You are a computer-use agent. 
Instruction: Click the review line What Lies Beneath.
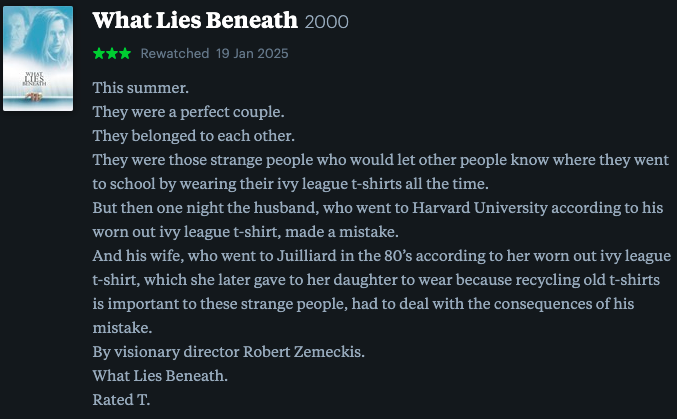[x=160, y=376]
